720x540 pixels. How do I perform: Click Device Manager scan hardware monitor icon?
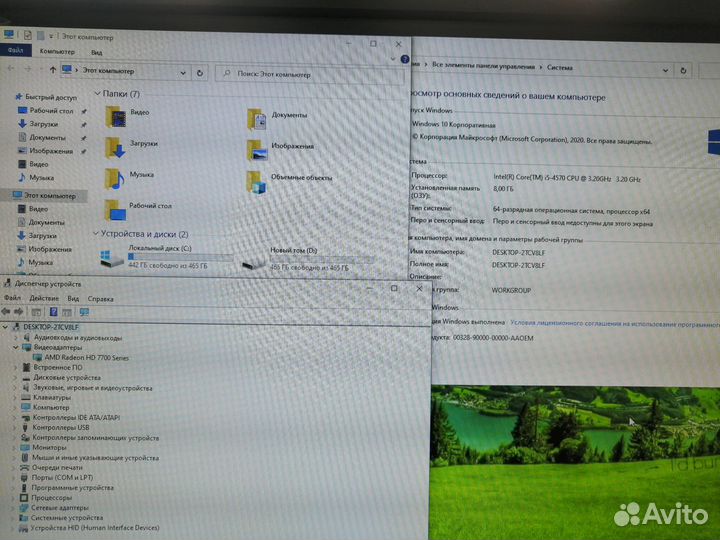[x=84, y=312]
